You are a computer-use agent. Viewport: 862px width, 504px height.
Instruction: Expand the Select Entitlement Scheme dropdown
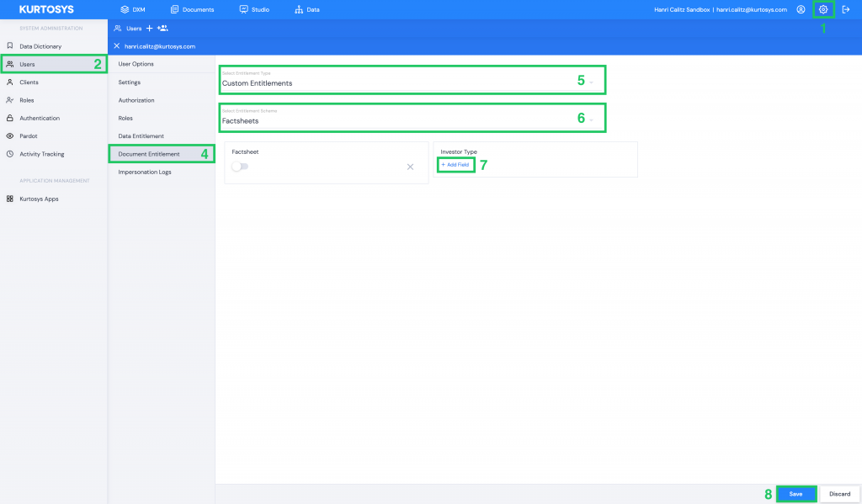coord(591,119)
